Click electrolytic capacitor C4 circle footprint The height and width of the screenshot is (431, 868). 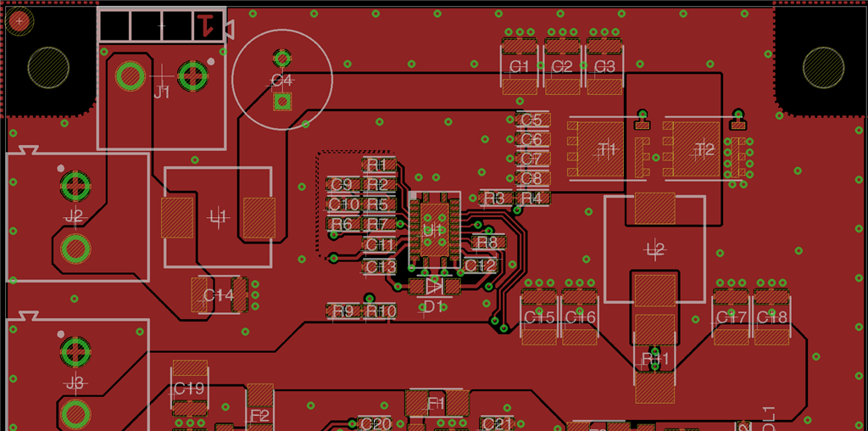[x=281, y=80]
